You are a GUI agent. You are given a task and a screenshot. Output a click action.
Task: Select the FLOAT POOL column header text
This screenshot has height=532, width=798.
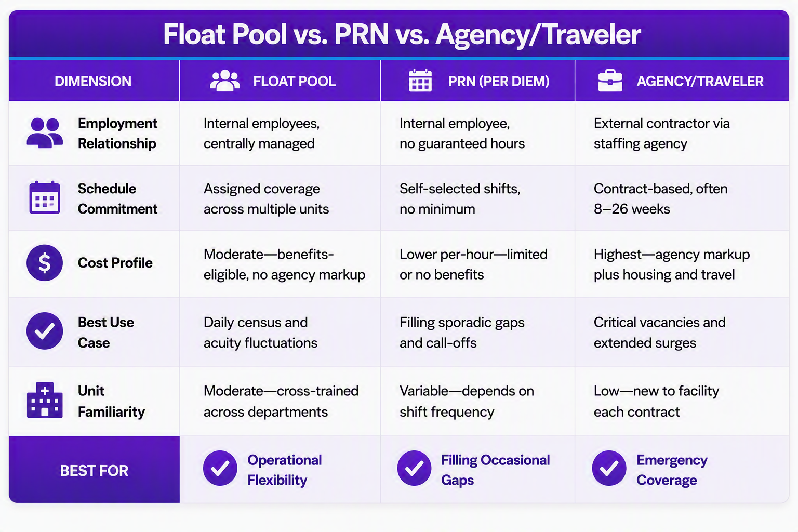click(294, 82)
